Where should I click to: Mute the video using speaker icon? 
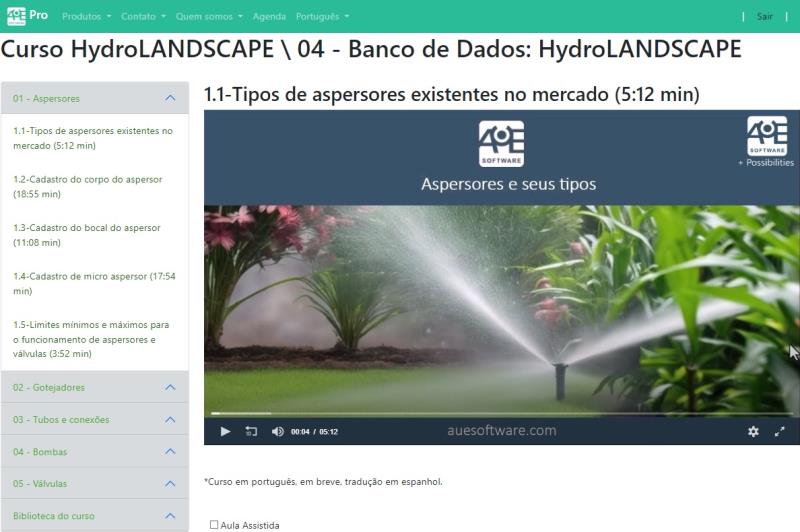pyautogui.click(x=278, y=432)
